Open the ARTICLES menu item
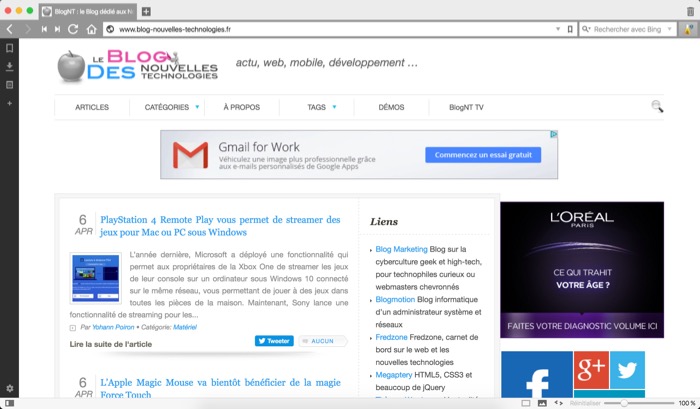This screenshot has width=700, height=409. [x=92, y=107]
